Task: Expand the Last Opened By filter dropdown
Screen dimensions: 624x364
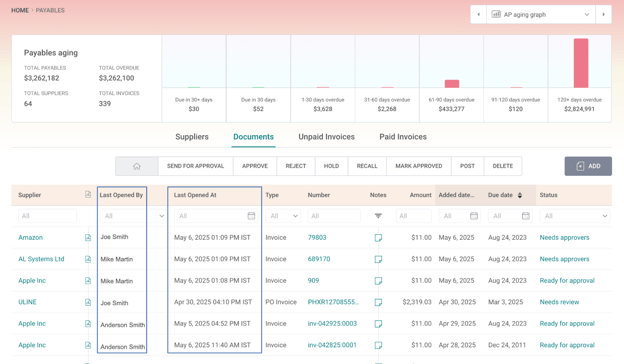Action: pyautogui.click(x=162, y=216)
